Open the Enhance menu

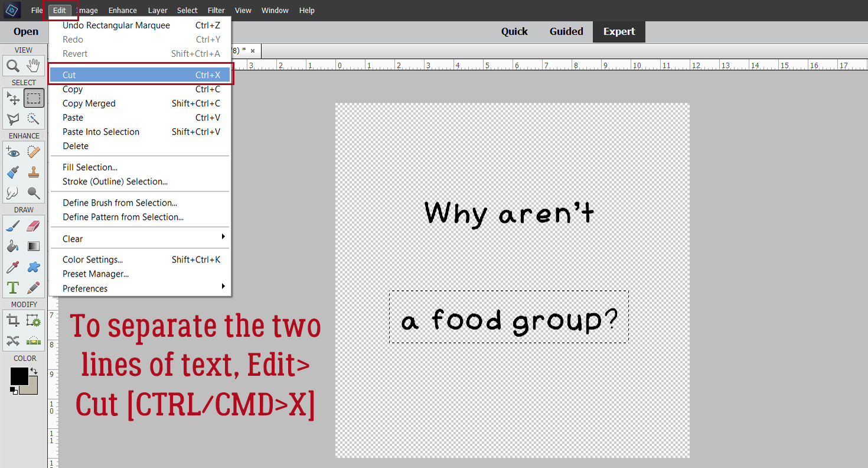pyautogui.click(x=123, y=11)
